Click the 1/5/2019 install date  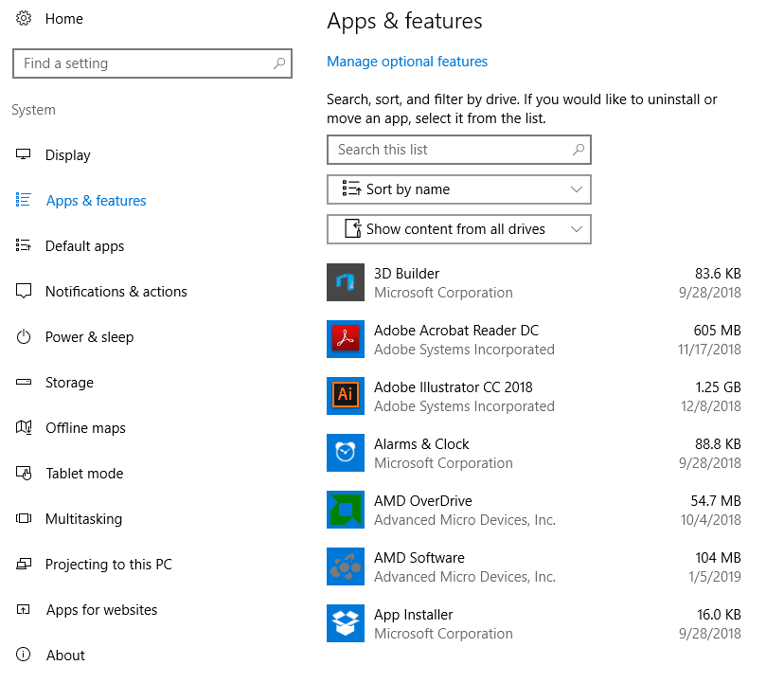tap(715, 578)
